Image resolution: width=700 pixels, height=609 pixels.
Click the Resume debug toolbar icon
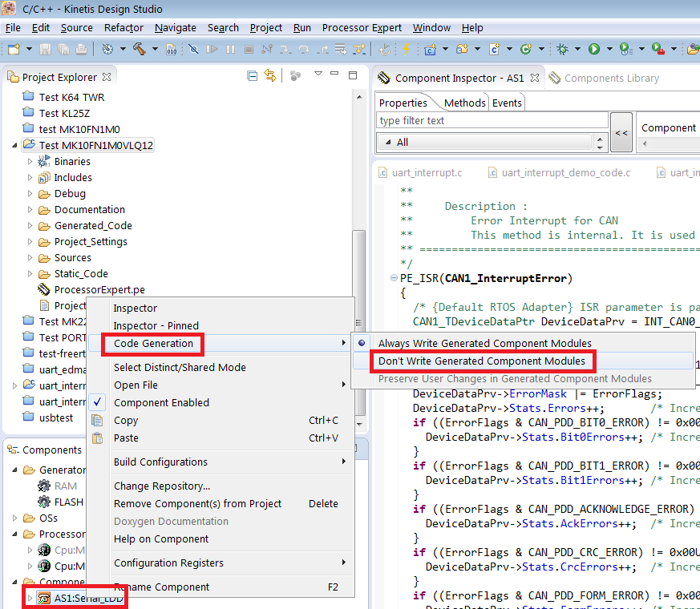212,49
